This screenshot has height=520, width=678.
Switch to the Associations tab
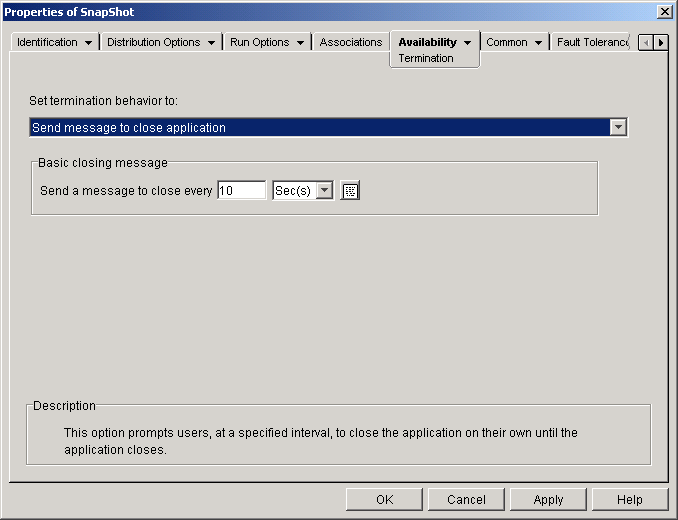click(351, 42)
